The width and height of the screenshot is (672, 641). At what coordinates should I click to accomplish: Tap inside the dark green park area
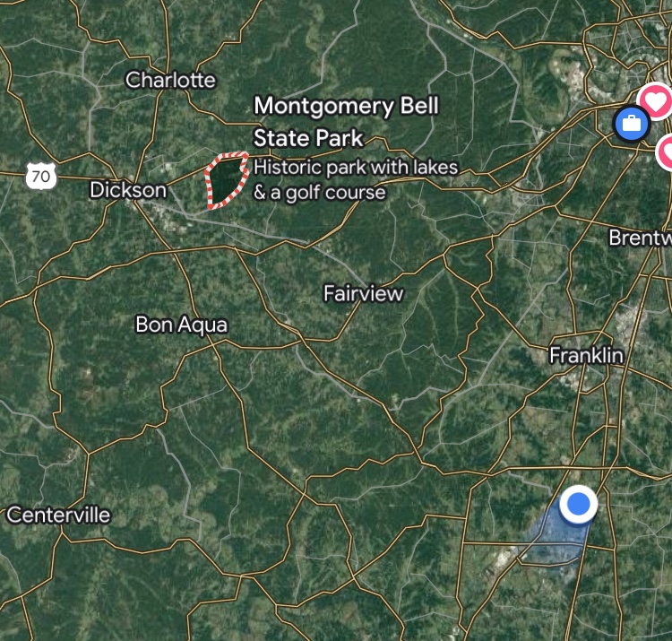(226, 179)
